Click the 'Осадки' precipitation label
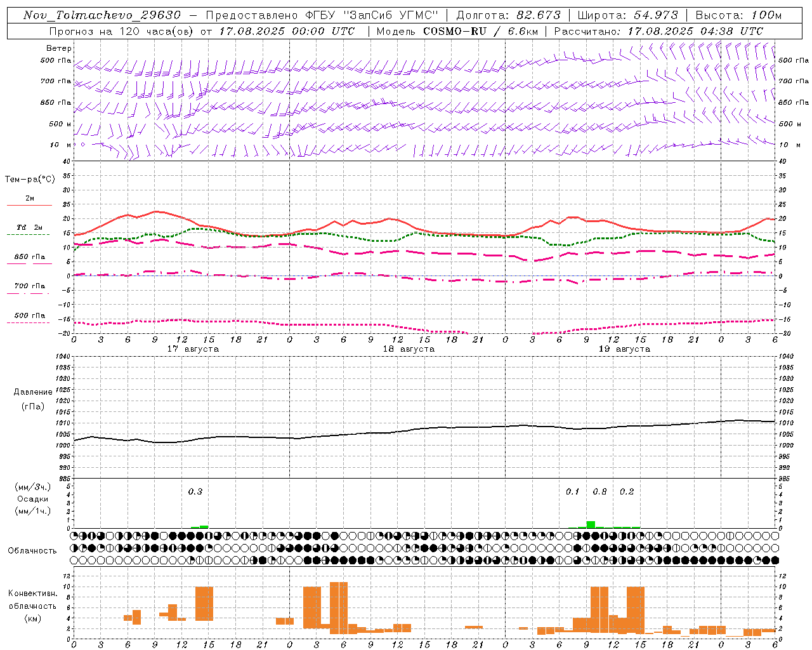Viewport: 812px width, 650px height. (33, 500)
